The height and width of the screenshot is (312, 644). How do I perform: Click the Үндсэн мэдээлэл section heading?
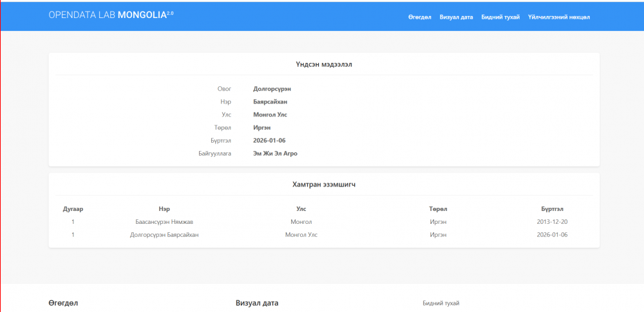pyautogui.click(x=324, y=64)
